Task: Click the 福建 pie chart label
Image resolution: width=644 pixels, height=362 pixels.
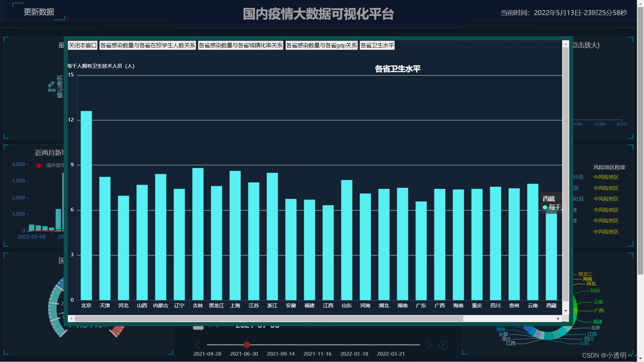Action: (x=597, y=322)
